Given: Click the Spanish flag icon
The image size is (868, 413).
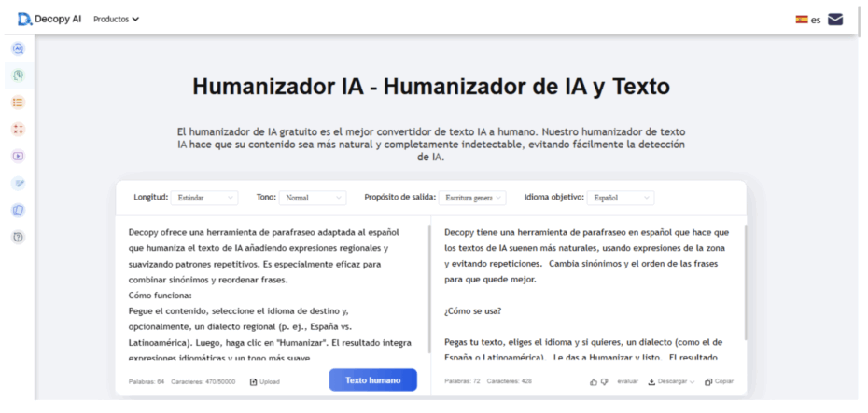Looking at the screenshot, I should 802,20.
